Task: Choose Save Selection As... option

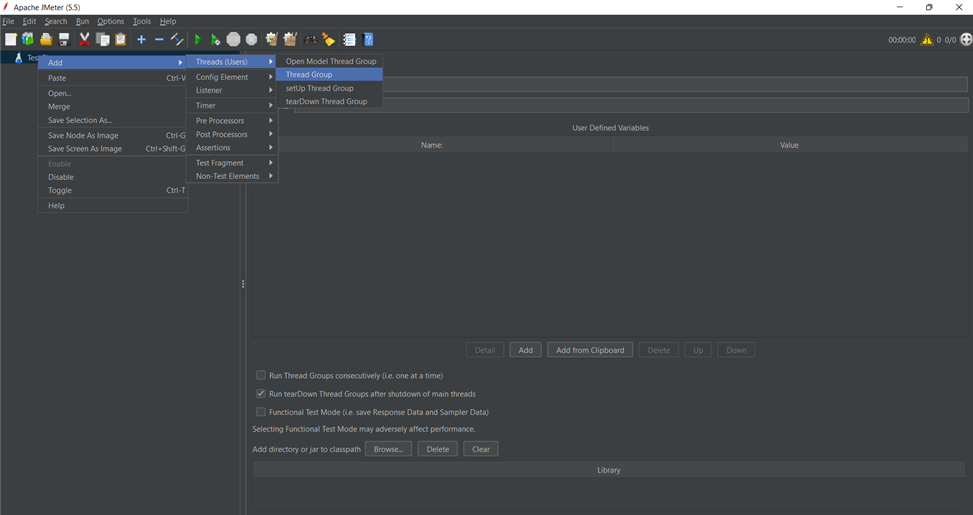Action: click(x=113, y=120)
